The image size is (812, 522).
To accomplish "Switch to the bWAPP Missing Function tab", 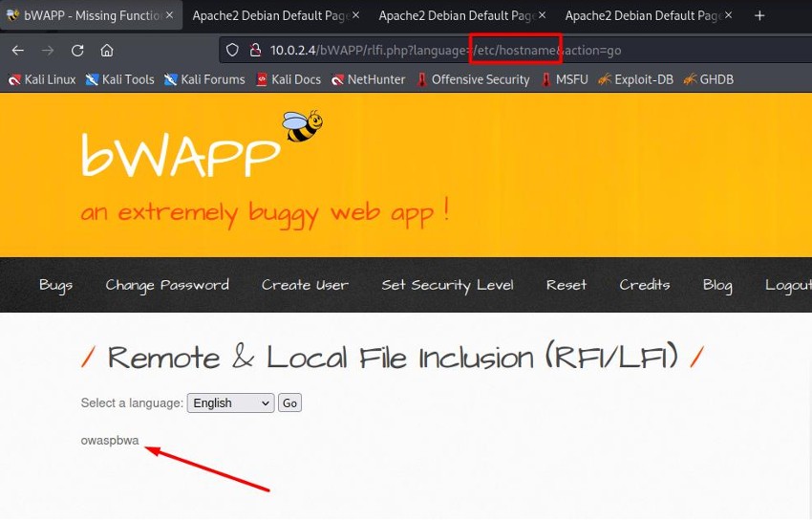I will point(91,15).
